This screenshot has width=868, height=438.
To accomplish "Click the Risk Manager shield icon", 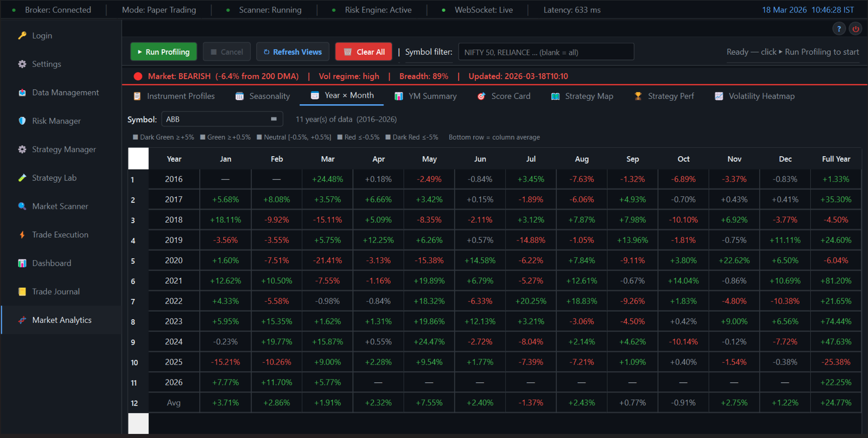I will click(x=22, y=121).
